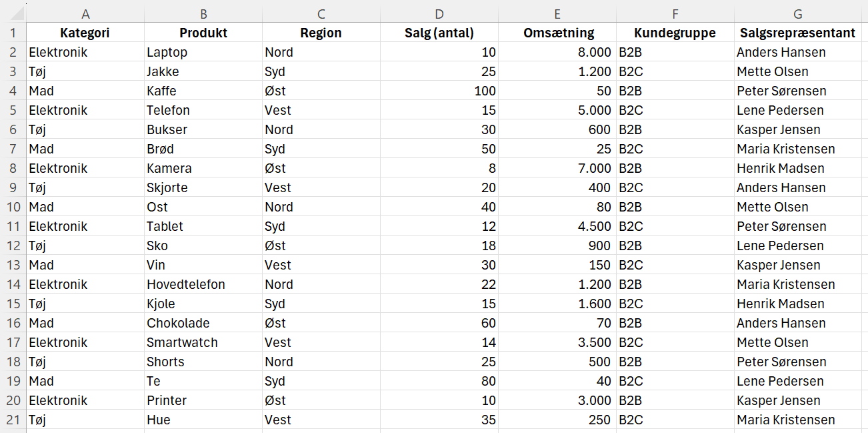
Task: Click the Kategori header cell
Action: tap(85, 33)
